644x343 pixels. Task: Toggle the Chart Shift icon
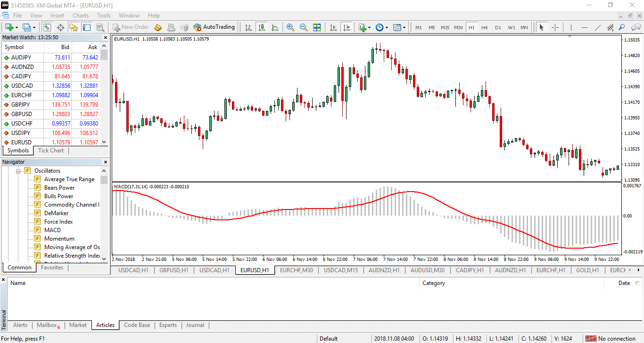click(x=347, y=27)
